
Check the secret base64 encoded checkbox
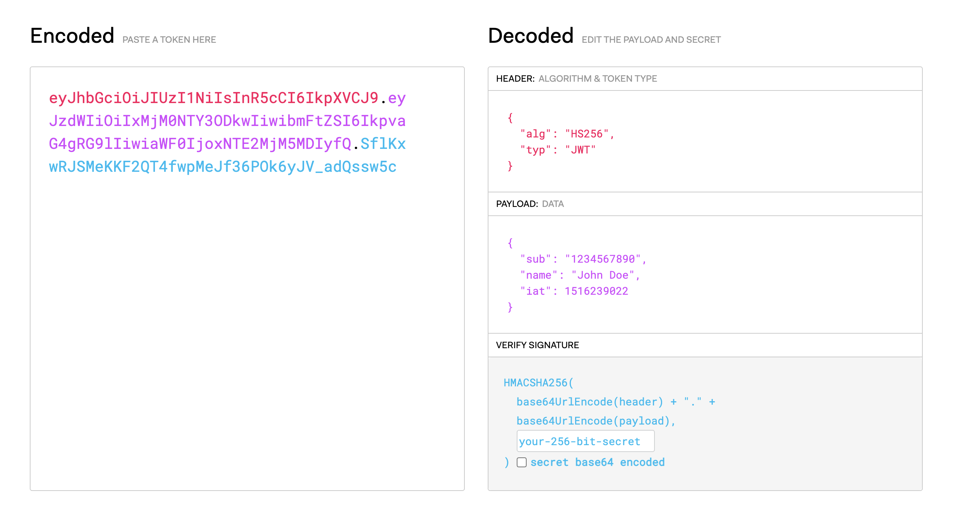pyautogui.click(x=521, y=462)
